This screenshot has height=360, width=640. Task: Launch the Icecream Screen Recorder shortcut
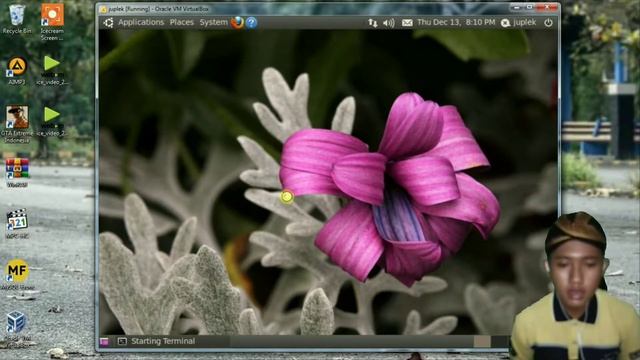pos(52,21)
